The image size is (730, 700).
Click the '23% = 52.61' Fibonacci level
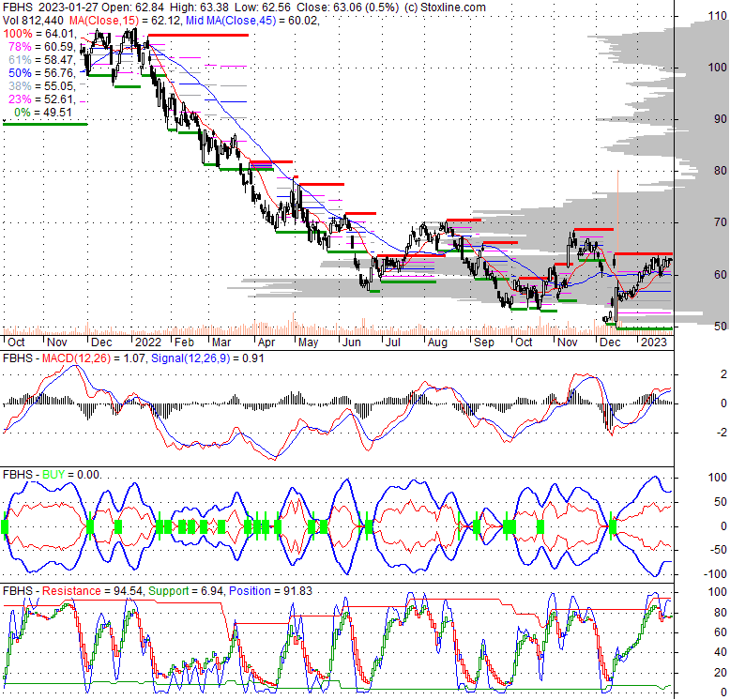pos(41,99)
